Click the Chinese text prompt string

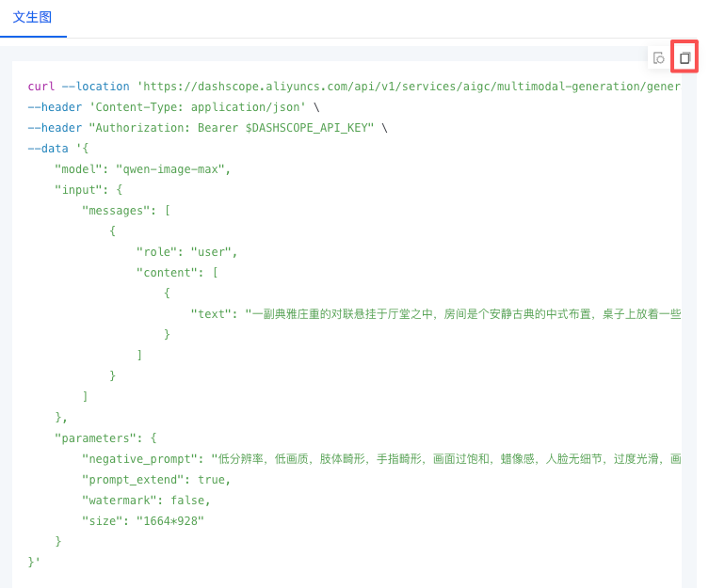coord(463,314)
